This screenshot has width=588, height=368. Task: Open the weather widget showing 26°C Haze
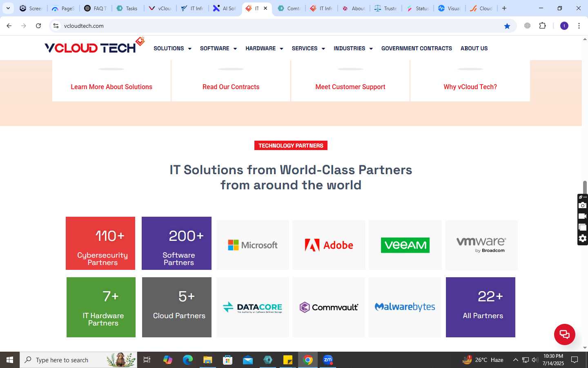click(x=483, y=360)
